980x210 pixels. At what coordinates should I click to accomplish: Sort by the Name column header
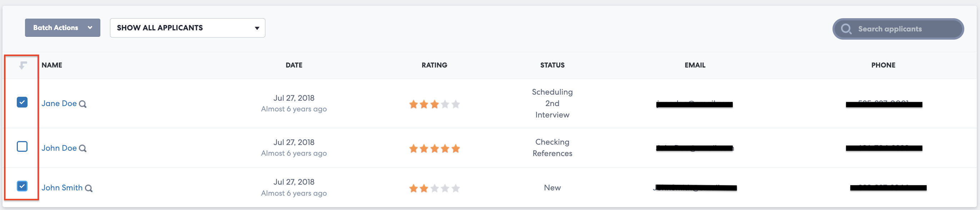pyautogui.click(x=52, y=65)
